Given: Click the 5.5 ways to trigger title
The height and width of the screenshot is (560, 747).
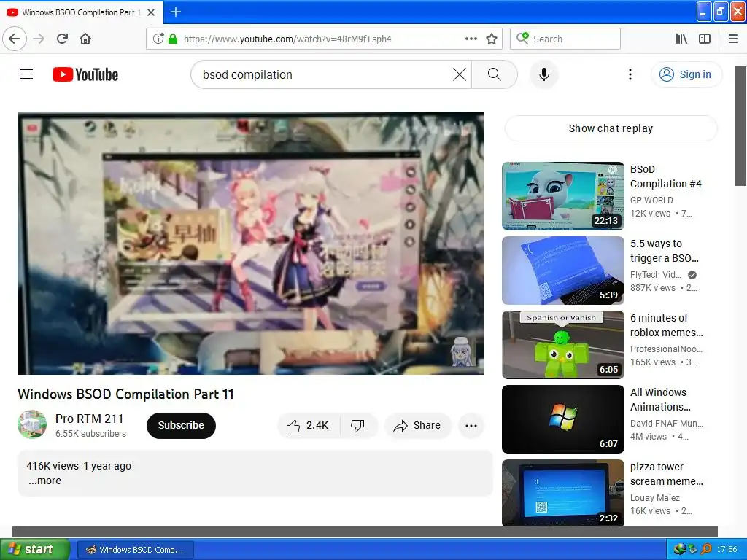Looking at the screenshot, I should coord(665,251).
